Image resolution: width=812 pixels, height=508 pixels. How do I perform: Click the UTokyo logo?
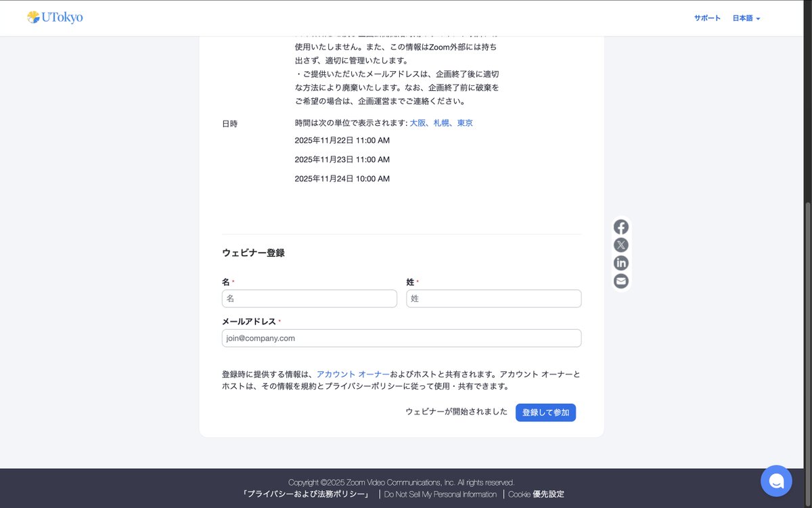pos(55,18)
